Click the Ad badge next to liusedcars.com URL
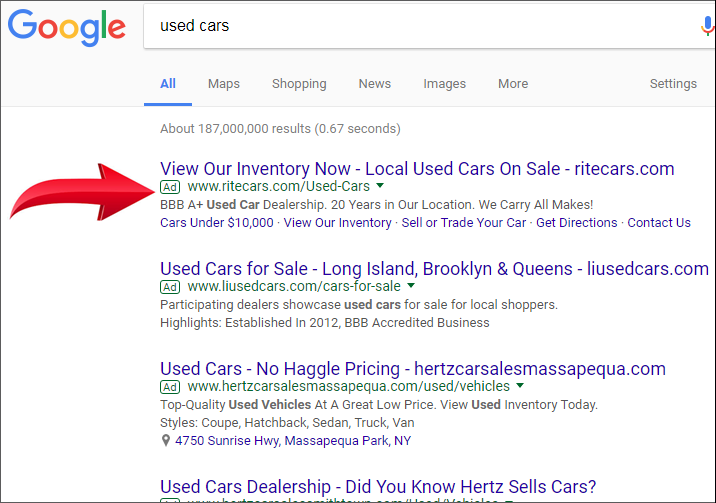The height and width of the screenshot is (503, 716). (x=170, y=287)
